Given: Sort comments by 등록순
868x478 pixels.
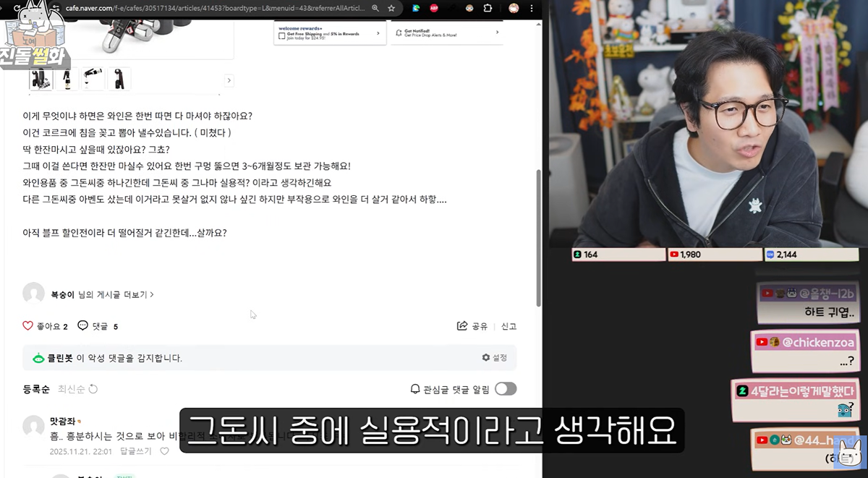Looking at the screenshot, I should (x=36, y=389).
